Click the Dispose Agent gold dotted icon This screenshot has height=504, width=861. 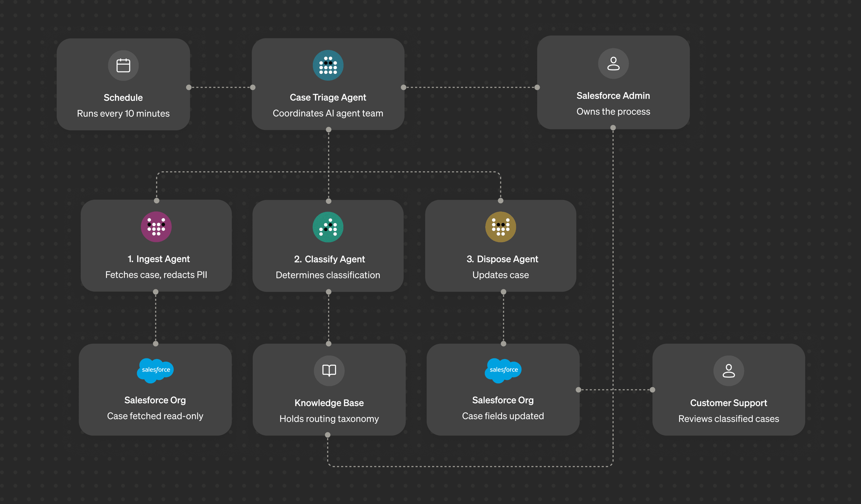[x=501, y=227]
